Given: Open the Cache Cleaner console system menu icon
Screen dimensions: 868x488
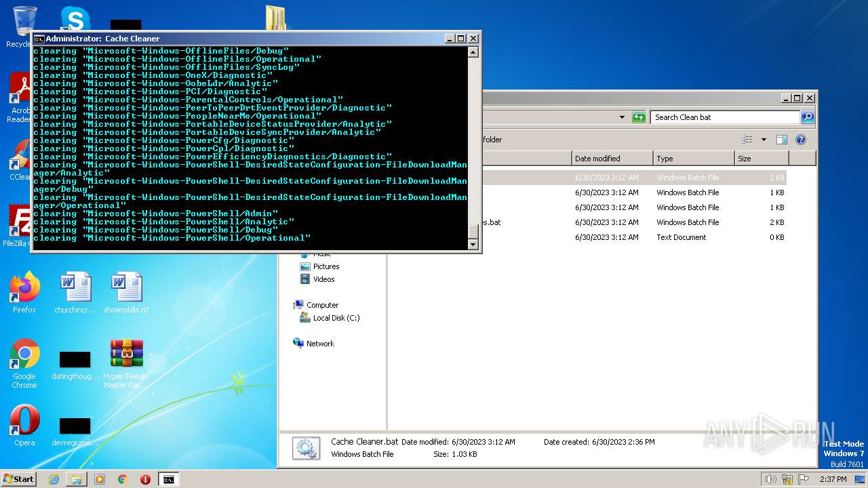Looking at the screenshot, I should coord(39,39).
